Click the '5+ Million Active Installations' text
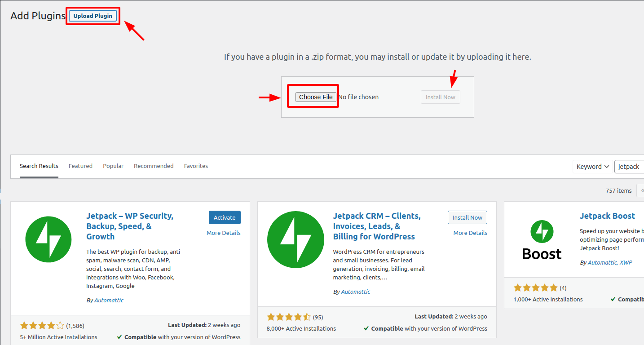This screenshot has width=644, height=345. point(58,337)
